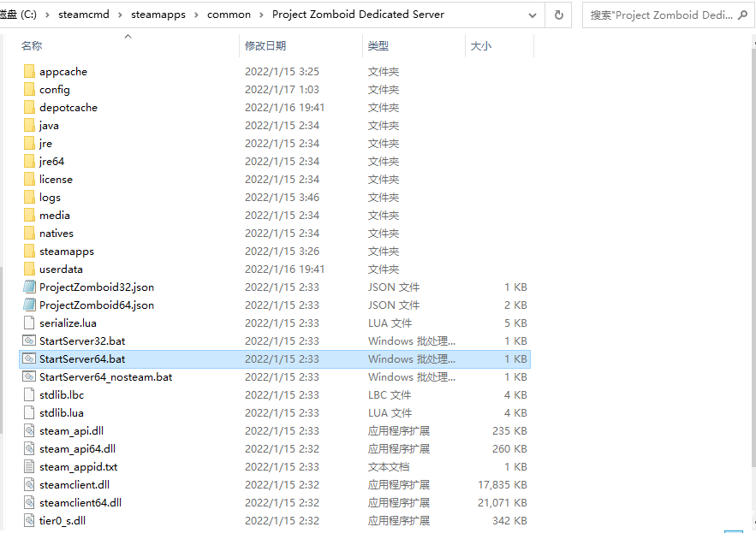The height and width of the screenshot is (533, 756).
Task: Expand chevron after steamapps in address bar
Action: [196, 15]
